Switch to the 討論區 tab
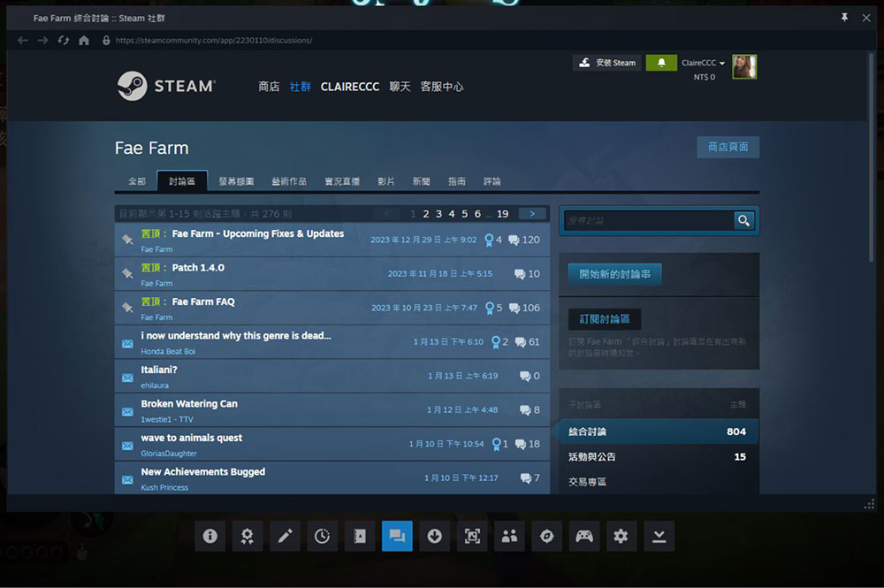This screenshot has width=884, height=588. (x=182, y=181)
